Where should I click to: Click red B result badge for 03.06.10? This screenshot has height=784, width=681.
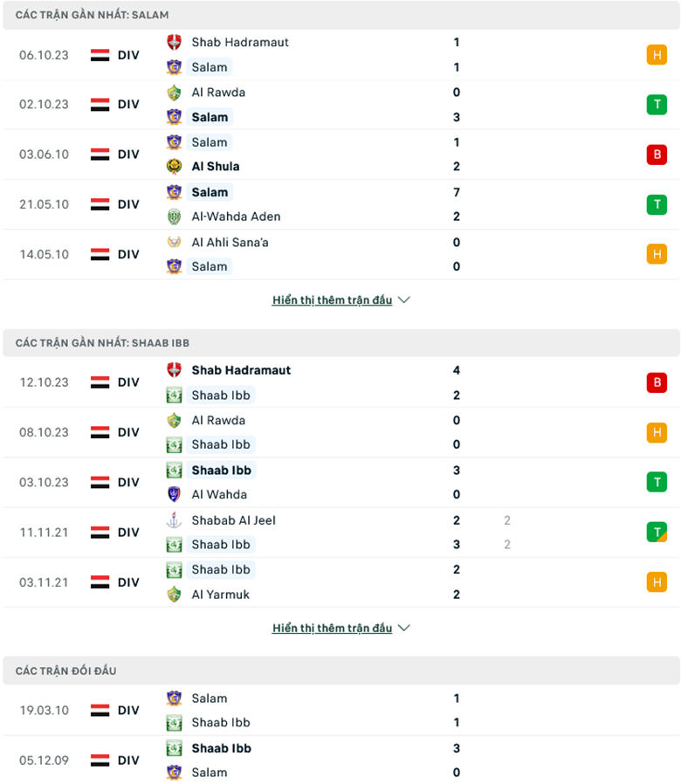coord(656,155)
